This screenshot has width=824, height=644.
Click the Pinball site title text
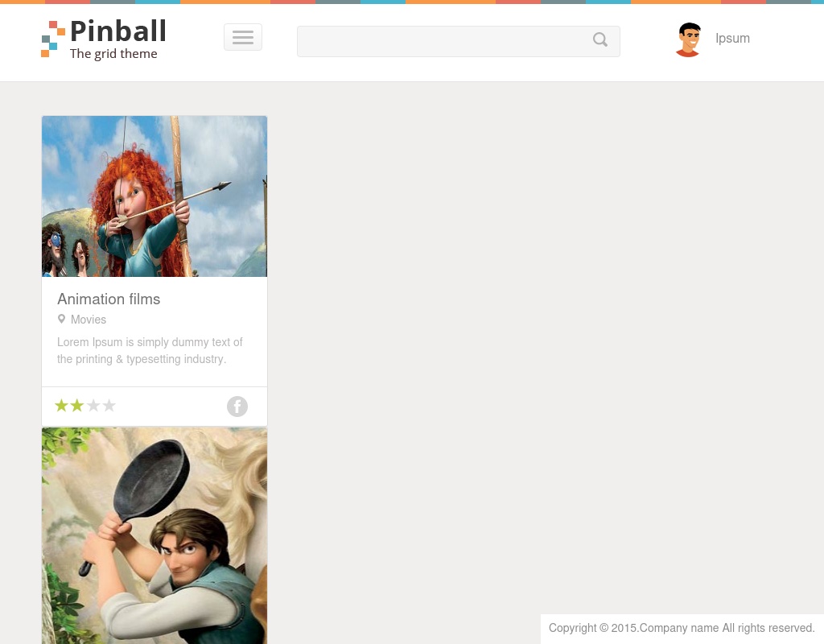[x=118, y=31]
